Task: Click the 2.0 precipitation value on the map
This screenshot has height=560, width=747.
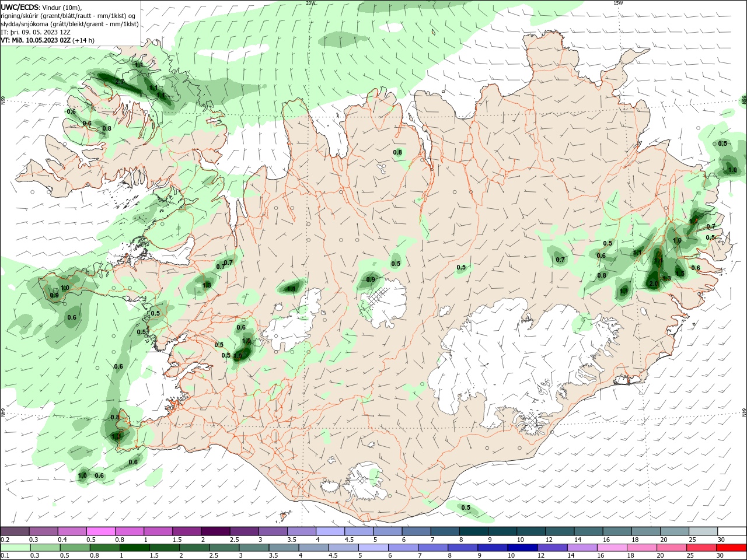Action: coord(653,284)
